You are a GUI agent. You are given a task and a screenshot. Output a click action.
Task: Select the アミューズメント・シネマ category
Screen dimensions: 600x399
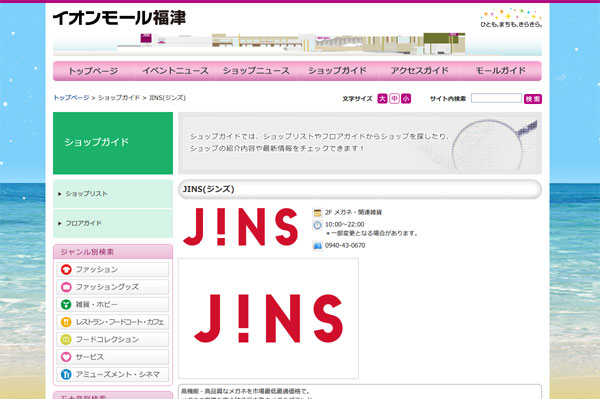click(112, 375)
